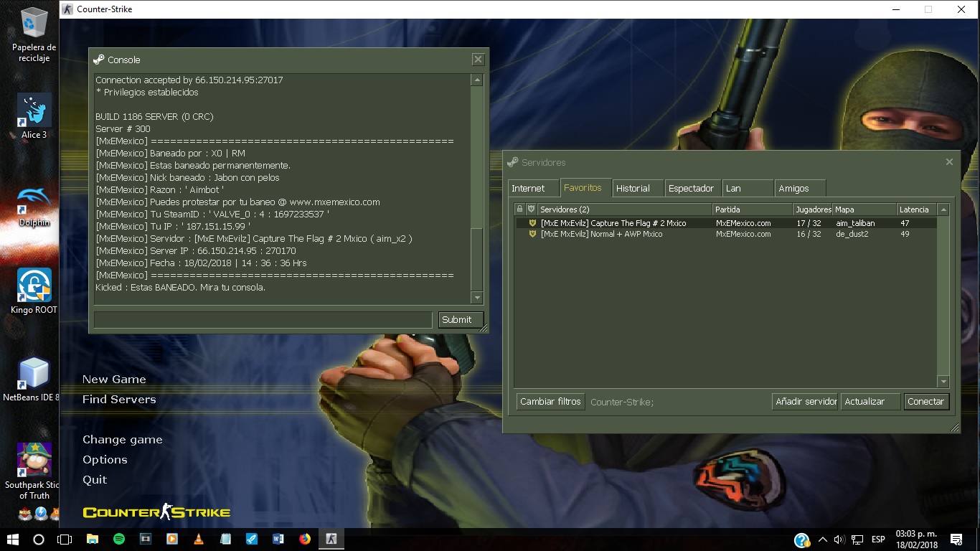The width and height of the screenshot is (980, 551).
Task: Open the blue rocket app in taskbar
Action: click(x=252, y=539)
